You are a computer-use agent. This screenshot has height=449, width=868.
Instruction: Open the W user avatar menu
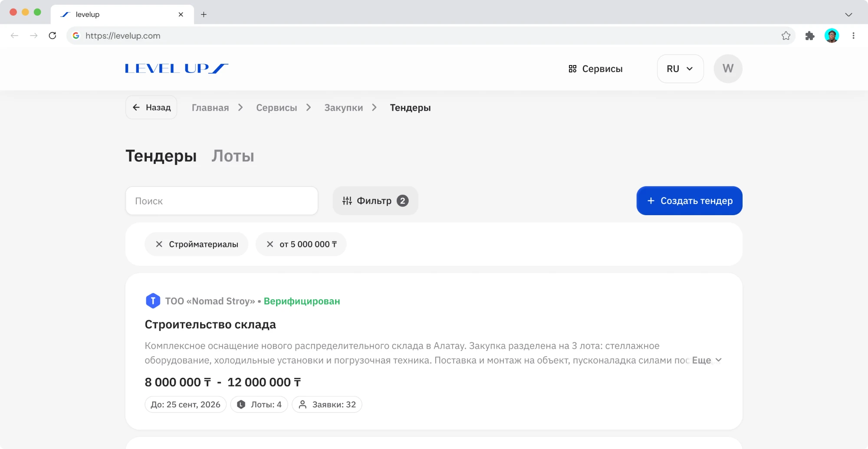[x=728, y=69]
